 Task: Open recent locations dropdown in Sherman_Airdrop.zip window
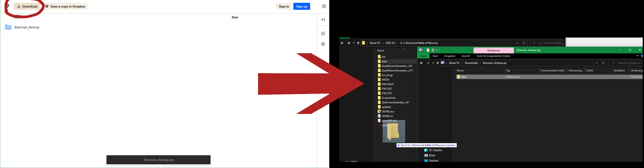tap(433, 63)
